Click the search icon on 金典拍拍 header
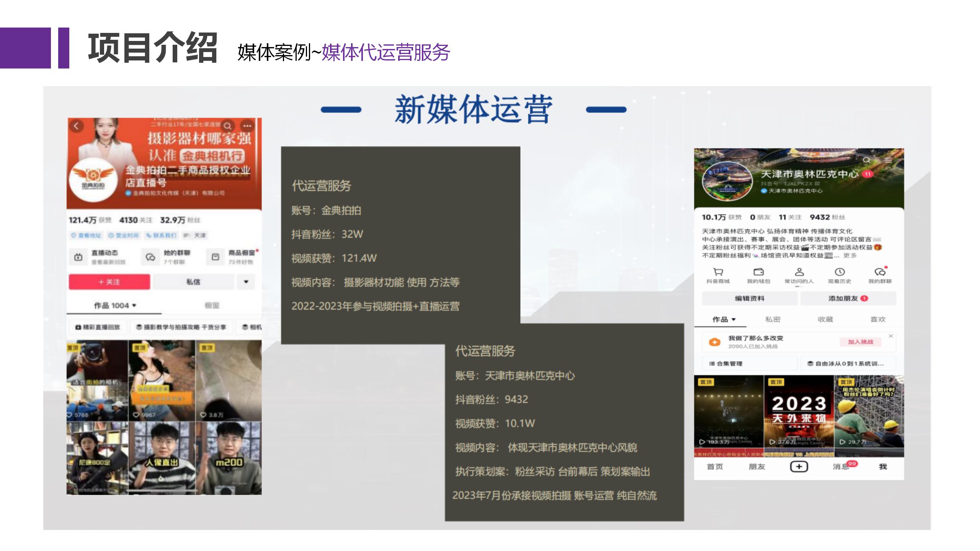 click(x=227, y=126)
